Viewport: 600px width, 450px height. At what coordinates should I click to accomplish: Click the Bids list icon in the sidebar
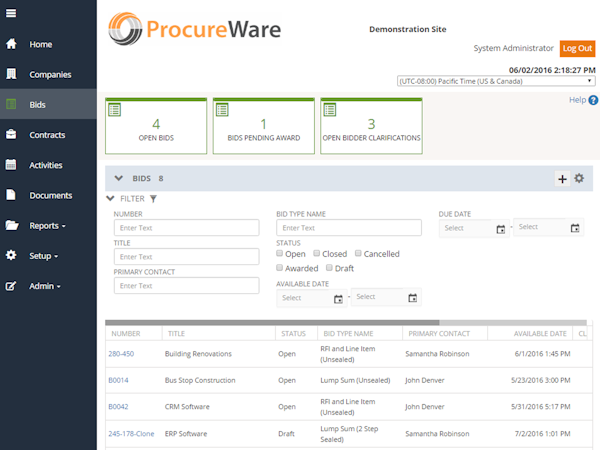tap(11, 104)
